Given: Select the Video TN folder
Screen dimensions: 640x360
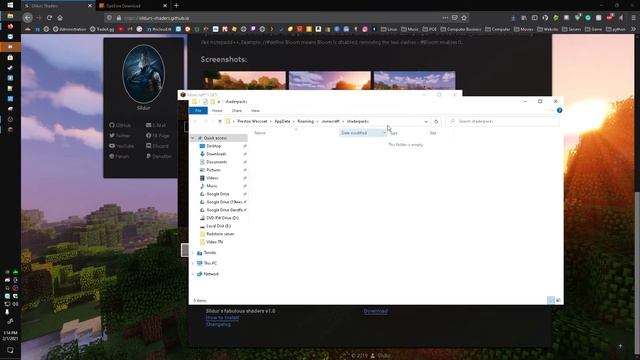Looking at the screenshot, I should coord(214,242).
